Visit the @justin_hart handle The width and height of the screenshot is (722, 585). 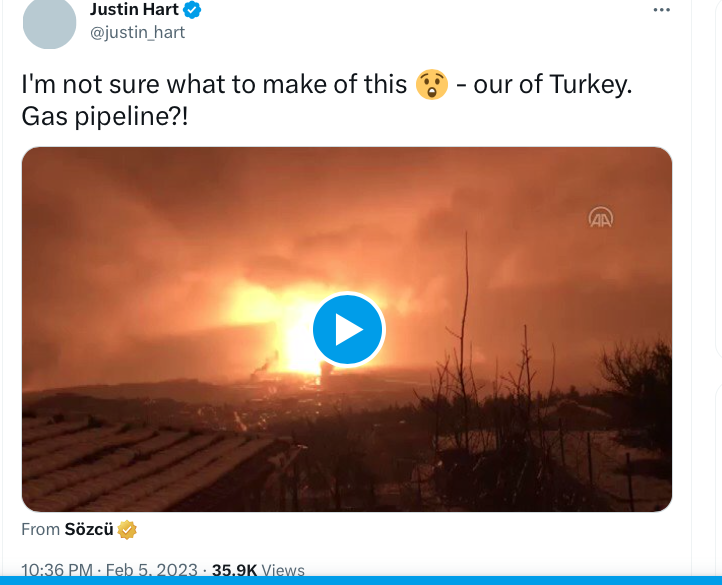point(137,32)
